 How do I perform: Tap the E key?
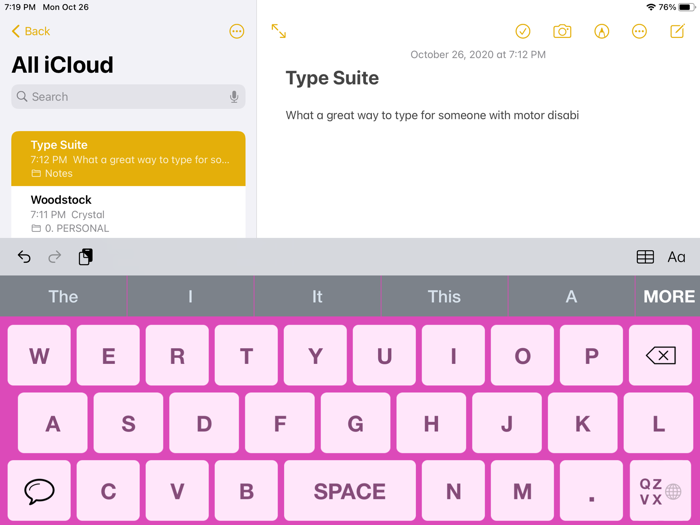[x=108, y=355]
